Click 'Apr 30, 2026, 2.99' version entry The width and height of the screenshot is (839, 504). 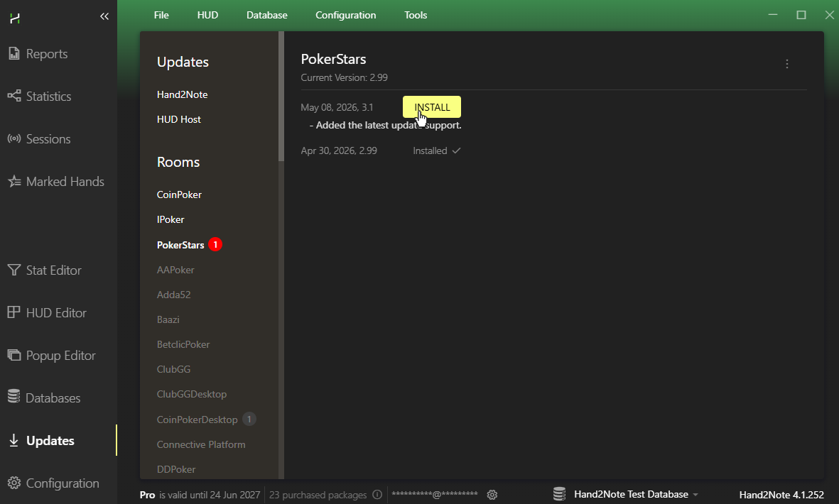pyautogui.click(x=339, y=150)
